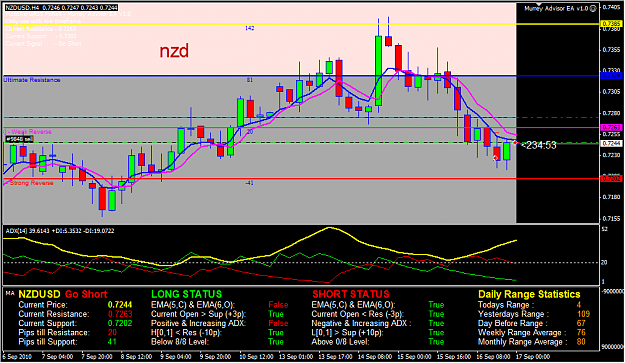Click the 'Current Open > Sup (+3p)' label
Image resolution: width=625 pixels, height=363 pixels.
tap(198, 314)
